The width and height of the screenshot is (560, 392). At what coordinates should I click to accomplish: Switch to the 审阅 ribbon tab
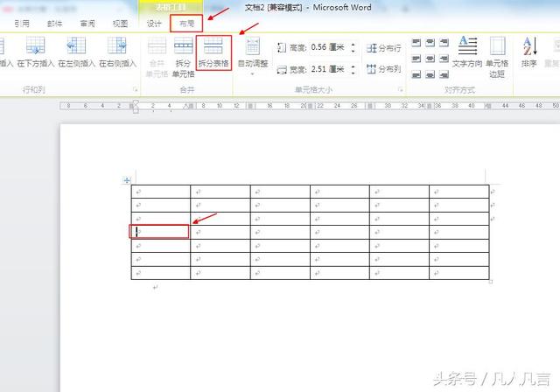87,24
